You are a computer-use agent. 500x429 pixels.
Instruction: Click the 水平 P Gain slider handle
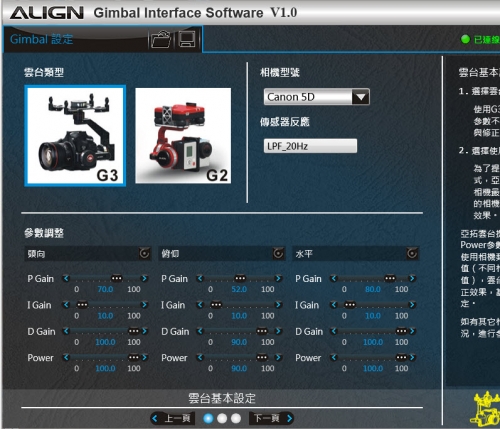[390, 278]
